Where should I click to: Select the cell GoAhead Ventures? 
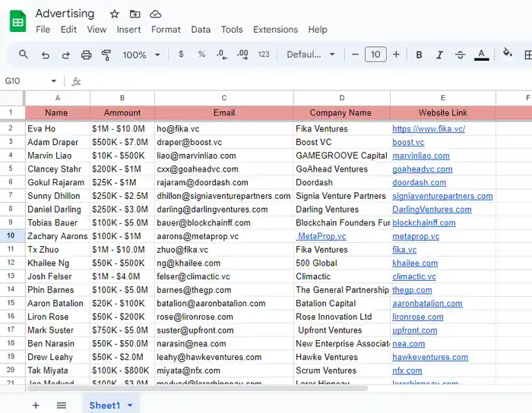coord(342,169)
